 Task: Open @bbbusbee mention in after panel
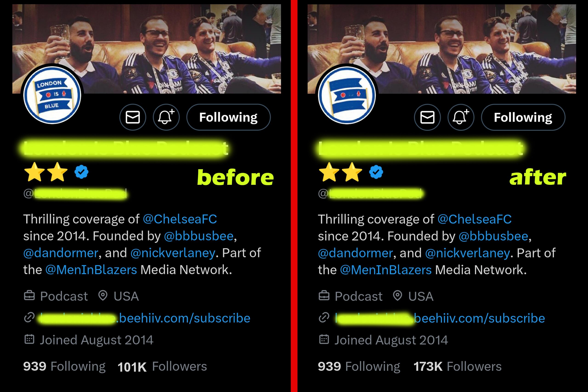pyautogui.click(x=493, y=236)
